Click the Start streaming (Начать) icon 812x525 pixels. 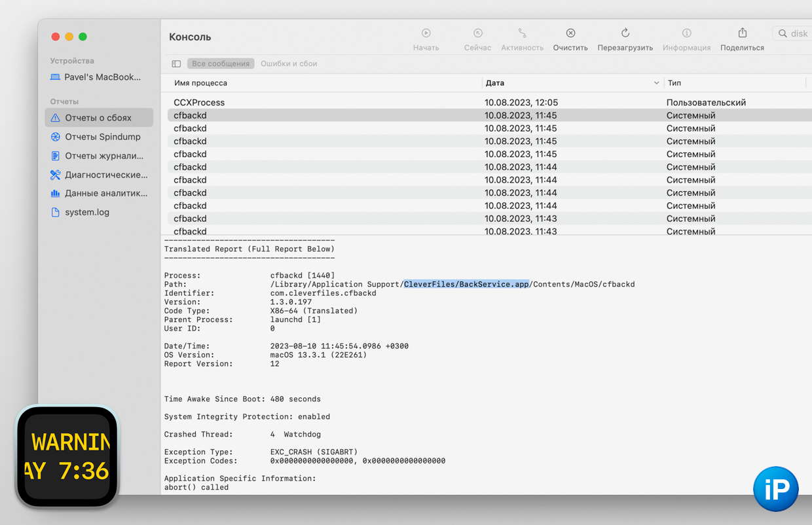click(426, 33)
